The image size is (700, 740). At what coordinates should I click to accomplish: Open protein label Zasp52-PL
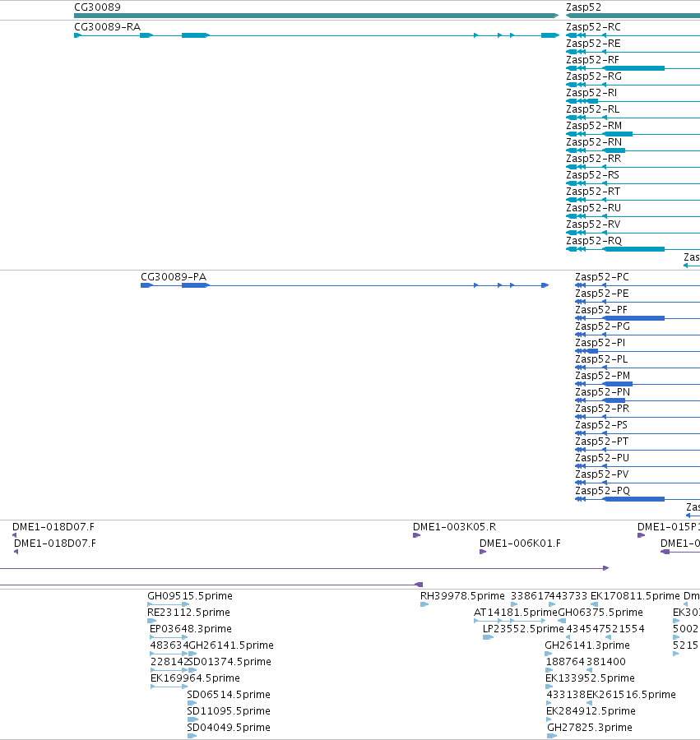click(x=601, y=359)
